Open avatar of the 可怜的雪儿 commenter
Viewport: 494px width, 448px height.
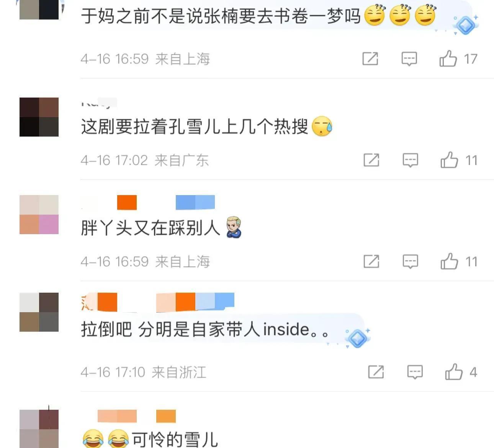point(39,428)
